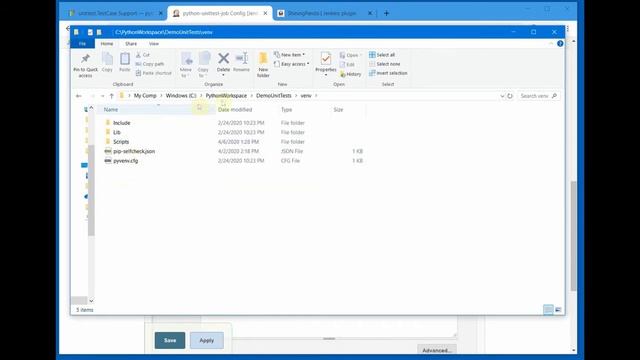Sort by Date modified column header
640x360 pixels.
tap(235, 110)
